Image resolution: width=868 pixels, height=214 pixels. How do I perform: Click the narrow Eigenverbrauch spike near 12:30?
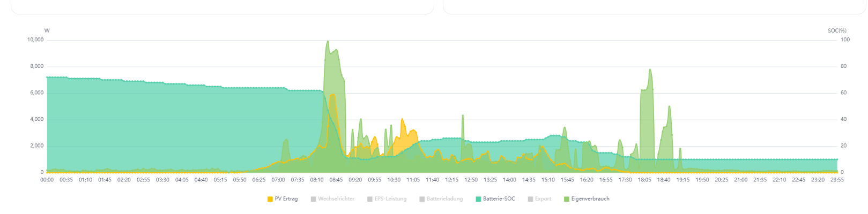[x=463, y=116]
